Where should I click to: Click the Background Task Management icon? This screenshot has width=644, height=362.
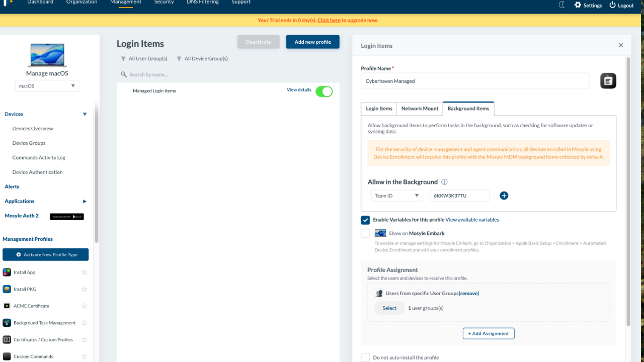click(x=7, y=323)
